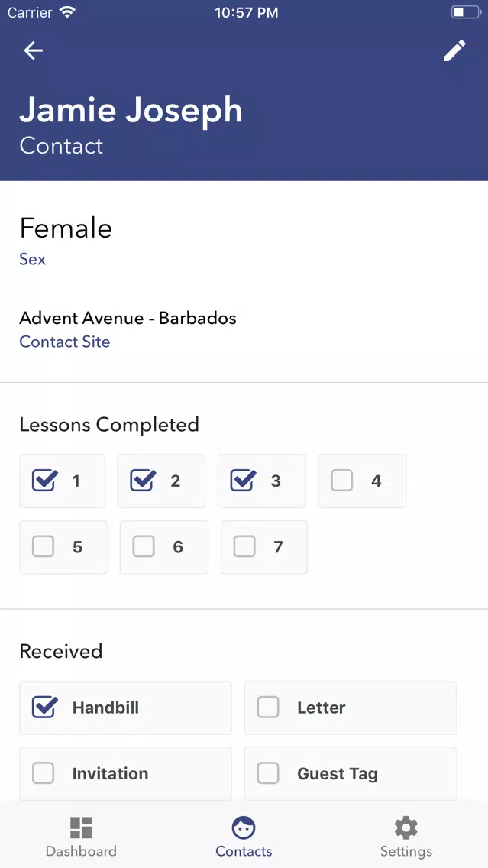Tap the Wi-Fi status icon
488x868 pixels.
(67, 12)
